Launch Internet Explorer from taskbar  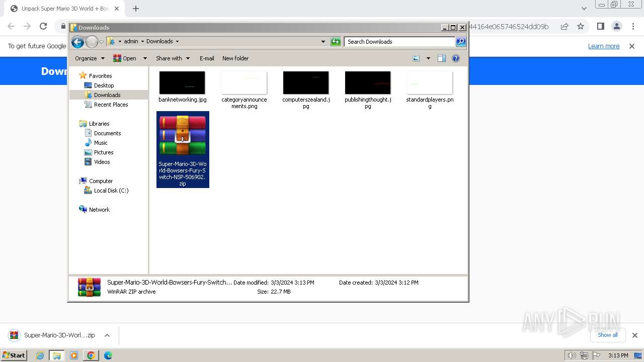tap(40, 355)
